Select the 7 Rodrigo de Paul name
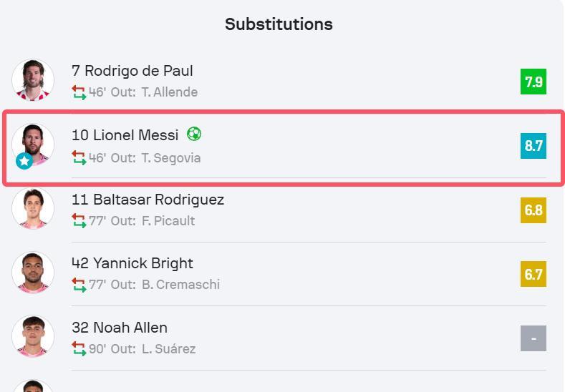The width and height of the screenshot is (565, 392). (132, 71)
